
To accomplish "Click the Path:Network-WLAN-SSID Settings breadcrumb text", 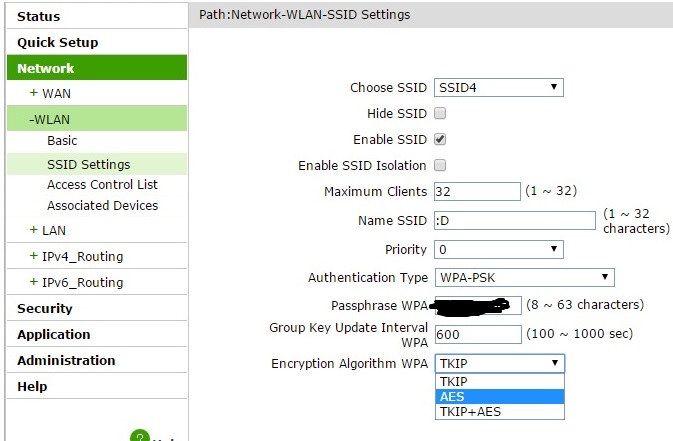I will click(x=304, y=15).
